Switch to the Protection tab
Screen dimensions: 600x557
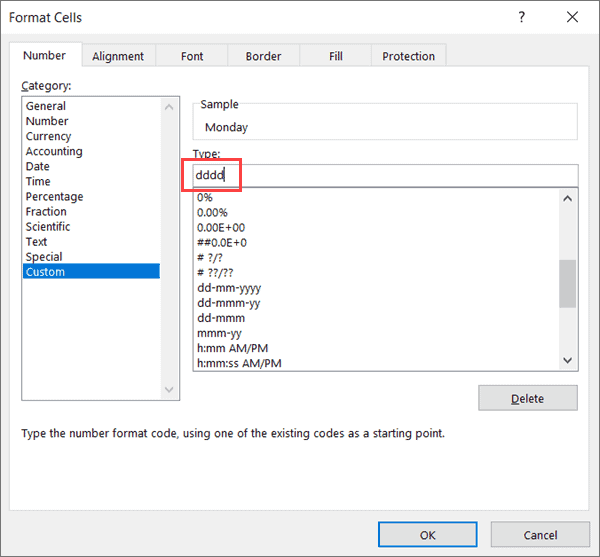coord(408,57)
